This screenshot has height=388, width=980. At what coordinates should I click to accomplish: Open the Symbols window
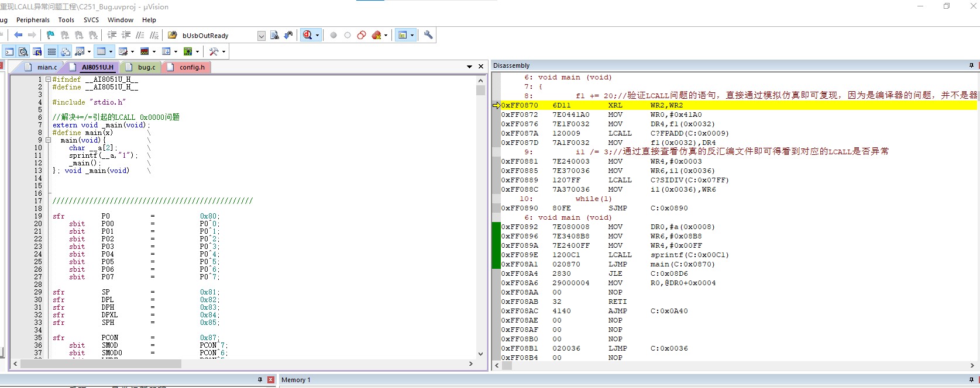point(37,51)
